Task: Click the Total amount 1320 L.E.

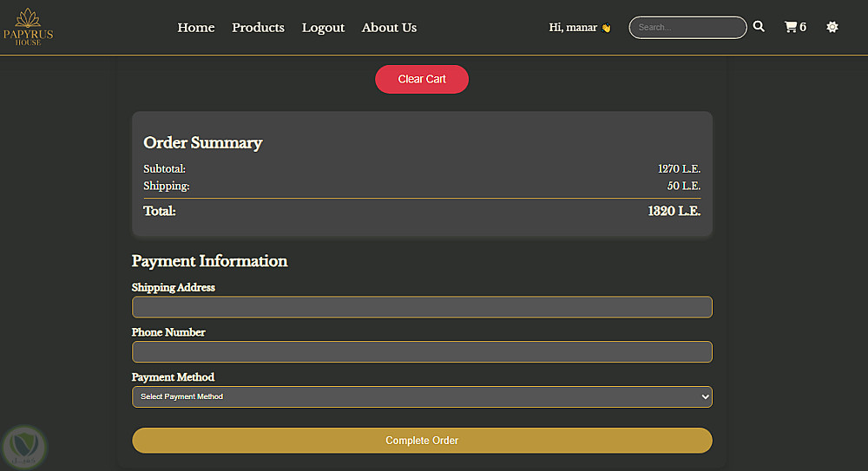Action: pos(674,211)
